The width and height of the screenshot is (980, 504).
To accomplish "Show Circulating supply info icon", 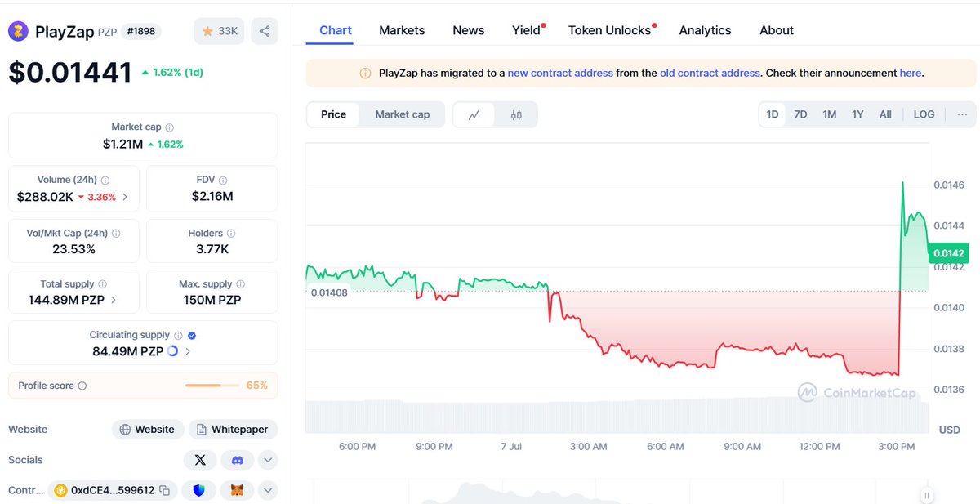I will (178, 335).
